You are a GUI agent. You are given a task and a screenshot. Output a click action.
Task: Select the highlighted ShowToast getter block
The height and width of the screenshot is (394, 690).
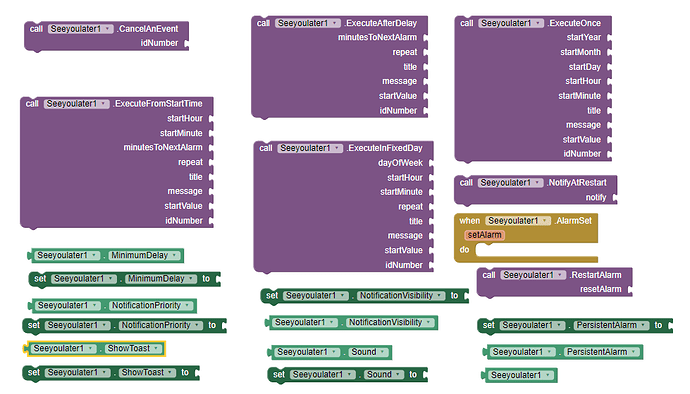coord(95,349)
